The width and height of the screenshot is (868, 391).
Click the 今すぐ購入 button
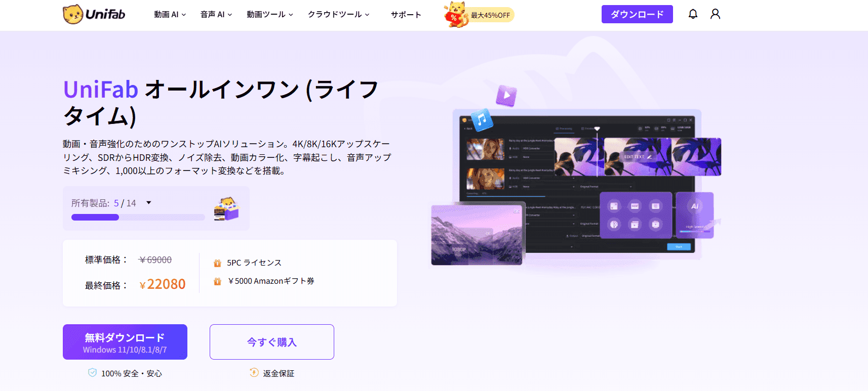point(272,342)
